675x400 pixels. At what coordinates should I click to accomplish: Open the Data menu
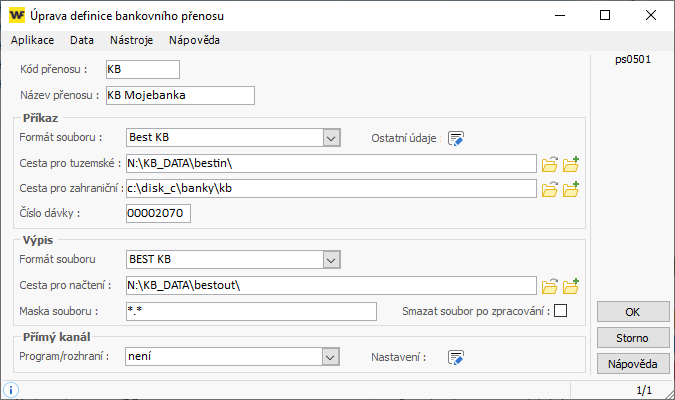pyautogui.click(x=82, y=40)
